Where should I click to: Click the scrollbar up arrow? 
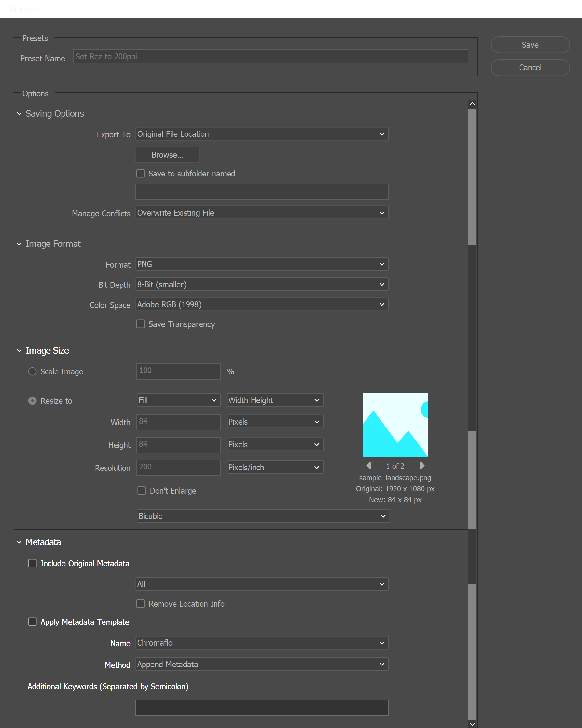(x=472, y=103)
